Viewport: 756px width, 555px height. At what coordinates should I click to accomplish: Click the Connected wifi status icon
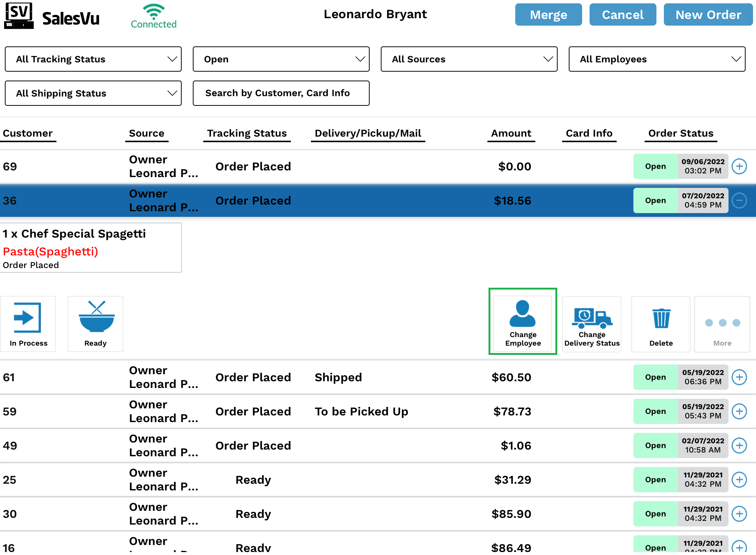(x=153, y=16)
